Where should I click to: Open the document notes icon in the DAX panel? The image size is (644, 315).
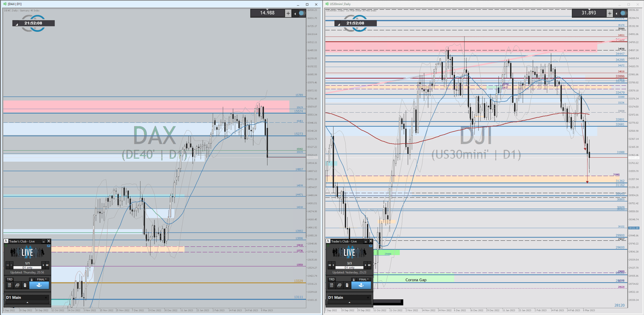[x=9, y=285]
